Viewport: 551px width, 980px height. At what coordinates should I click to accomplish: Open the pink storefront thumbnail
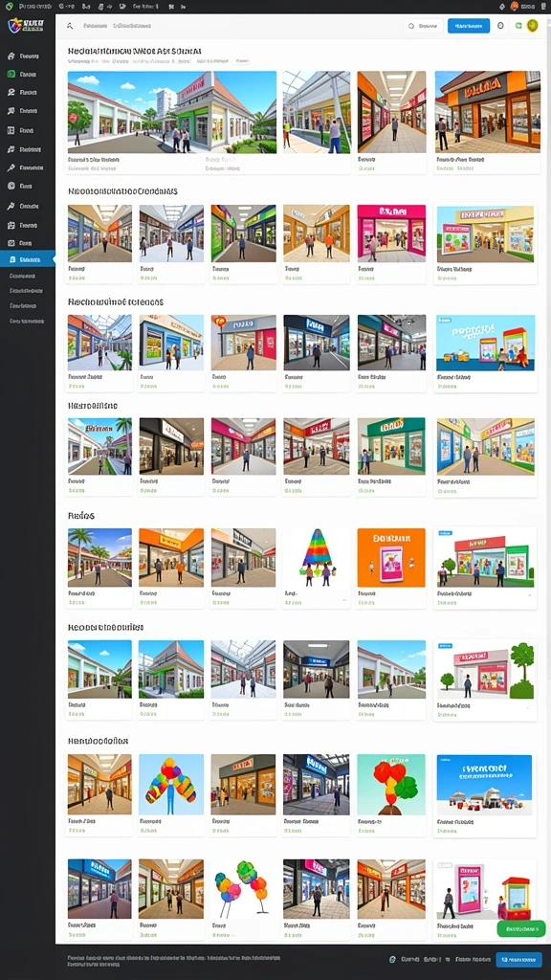pyautogui.click(x=391, y=234)
